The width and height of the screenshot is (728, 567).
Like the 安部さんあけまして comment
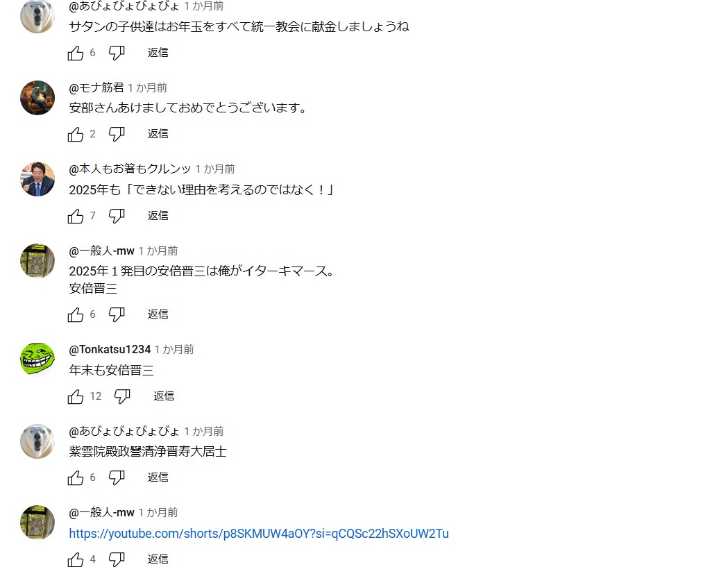(x=76, y=134)
